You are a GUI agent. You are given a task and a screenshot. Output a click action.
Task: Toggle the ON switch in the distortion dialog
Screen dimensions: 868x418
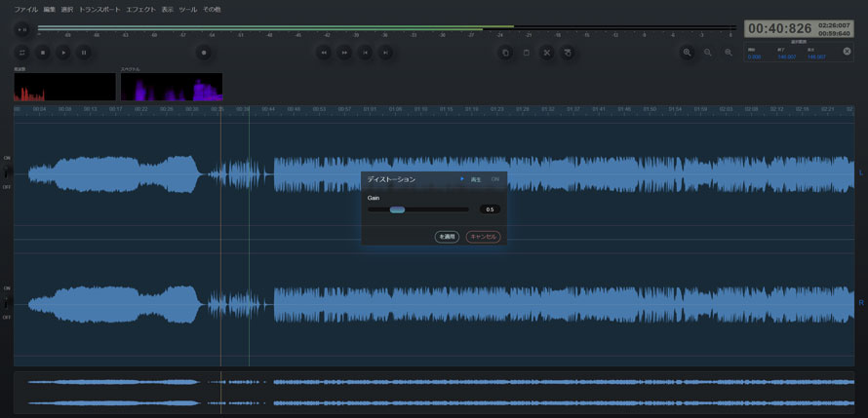[x=494, y=179]
